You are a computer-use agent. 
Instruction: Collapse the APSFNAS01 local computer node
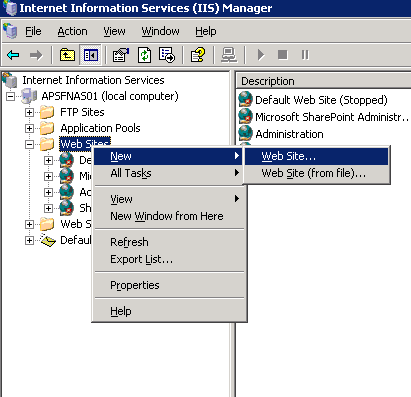coord(11,96)
